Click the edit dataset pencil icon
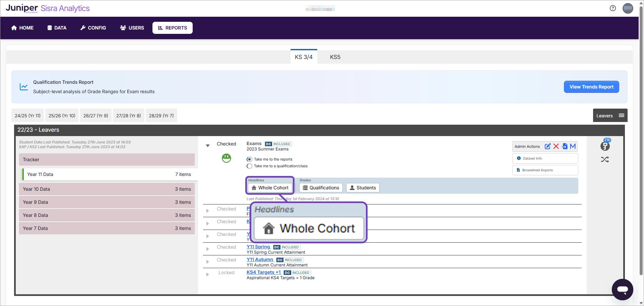Image resolution: width=644 pixels, height=306 pixels. pyautogui.click(x=548, y=146)
